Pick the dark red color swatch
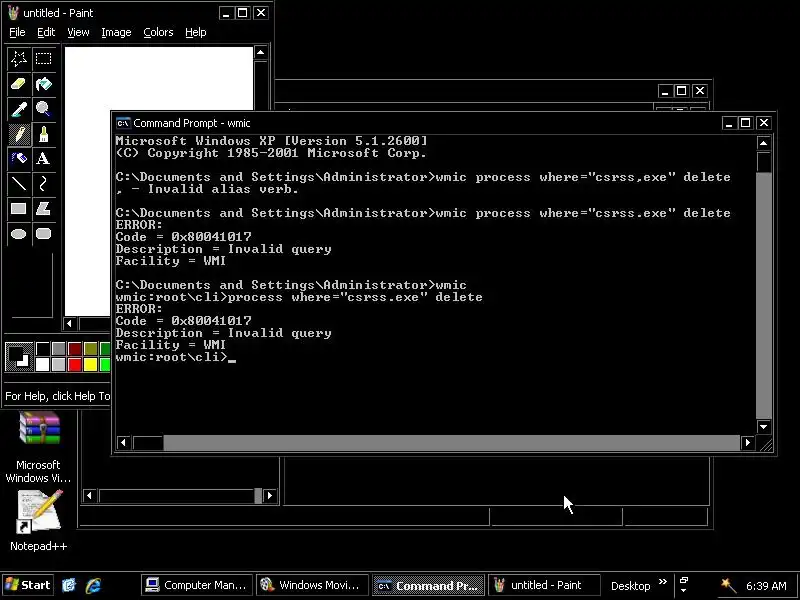 (74, 348)
